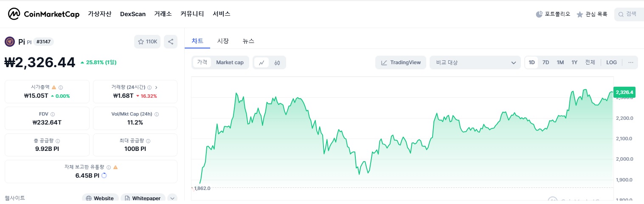Toggle chart to 가격 view
This screenshot has width=644, height=204.
[202, 62]
